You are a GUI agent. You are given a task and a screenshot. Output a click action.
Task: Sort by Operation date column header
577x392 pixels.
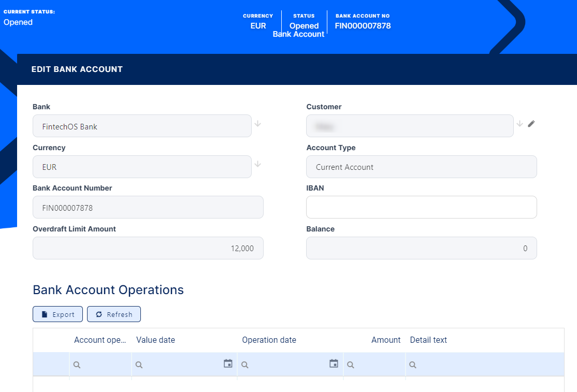click(269, 340)
